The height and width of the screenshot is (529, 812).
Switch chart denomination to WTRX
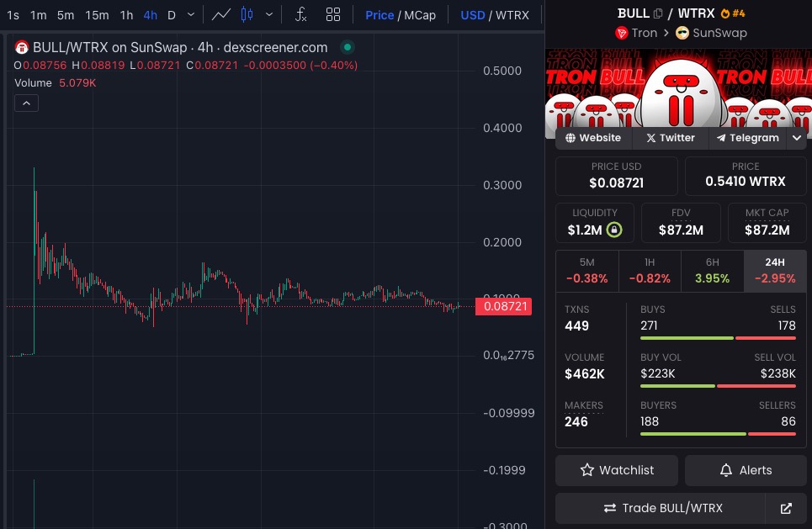tap(512, 15)
